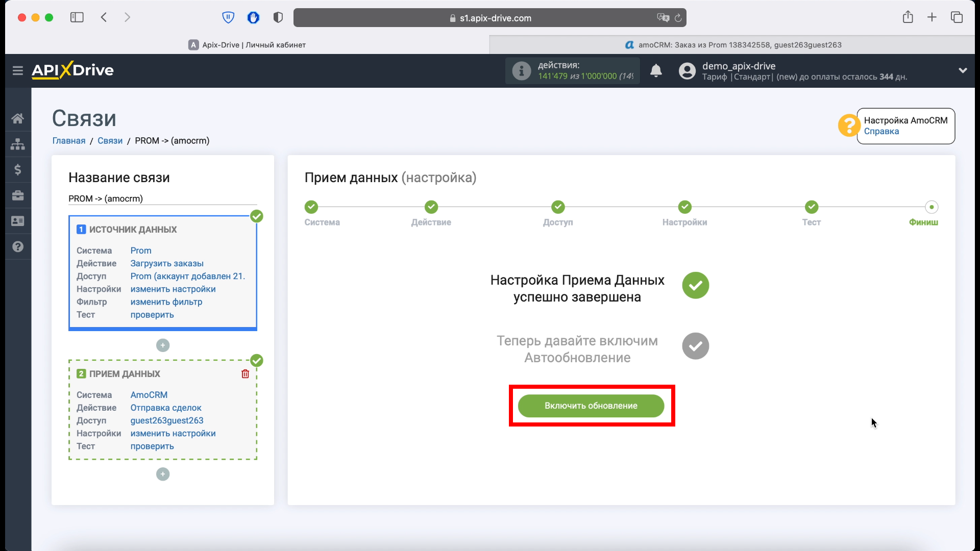980x551 pixels.
Task: Show Safari tab overview
Action: pyautogui.click(x=957, y=17)
